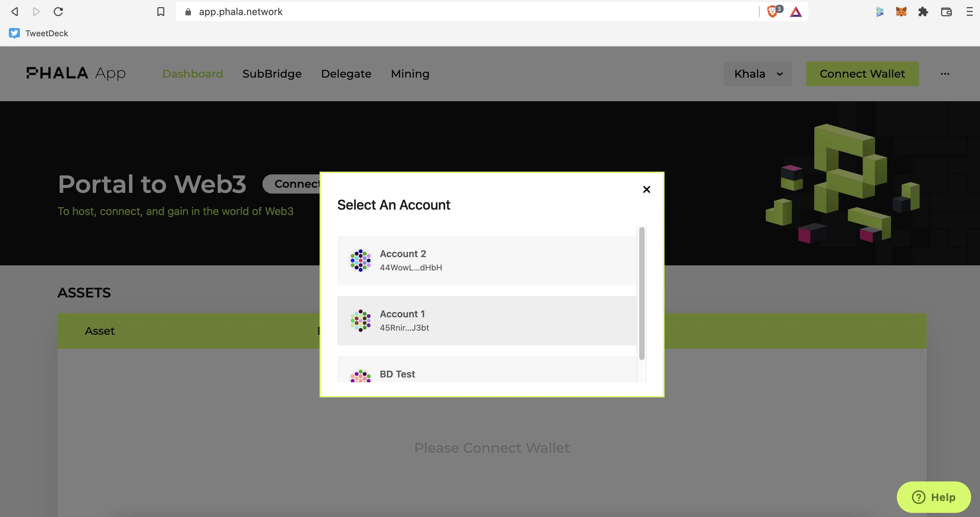Open the Help chat widget
This screenshot has height=517, width=980.
(933, 497)
